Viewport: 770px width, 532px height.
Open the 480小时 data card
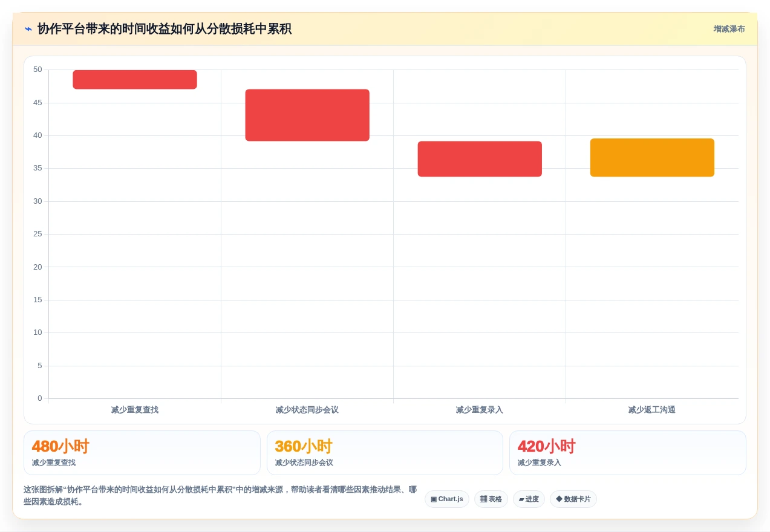142,453
